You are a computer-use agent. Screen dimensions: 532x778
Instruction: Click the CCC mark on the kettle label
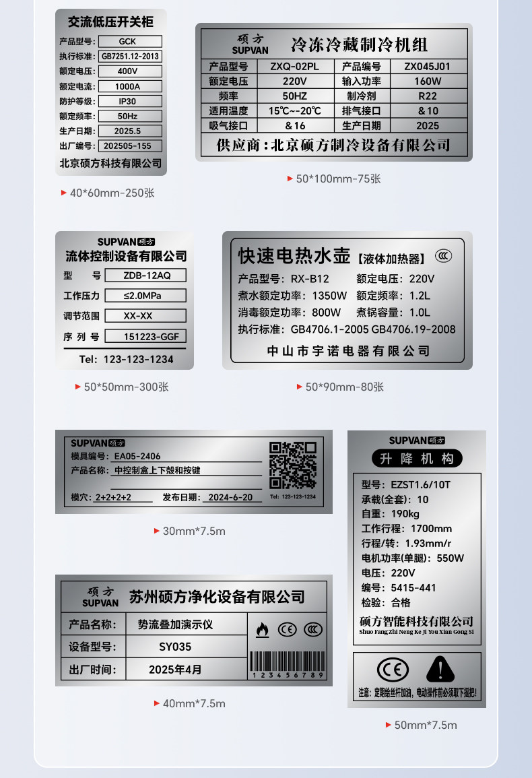coord(443,255)
